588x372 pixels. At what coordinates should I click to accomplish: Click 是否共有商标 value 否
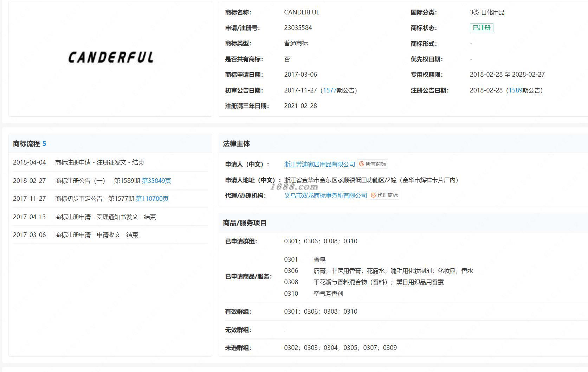pyautogui.click(x=287, y=59)
